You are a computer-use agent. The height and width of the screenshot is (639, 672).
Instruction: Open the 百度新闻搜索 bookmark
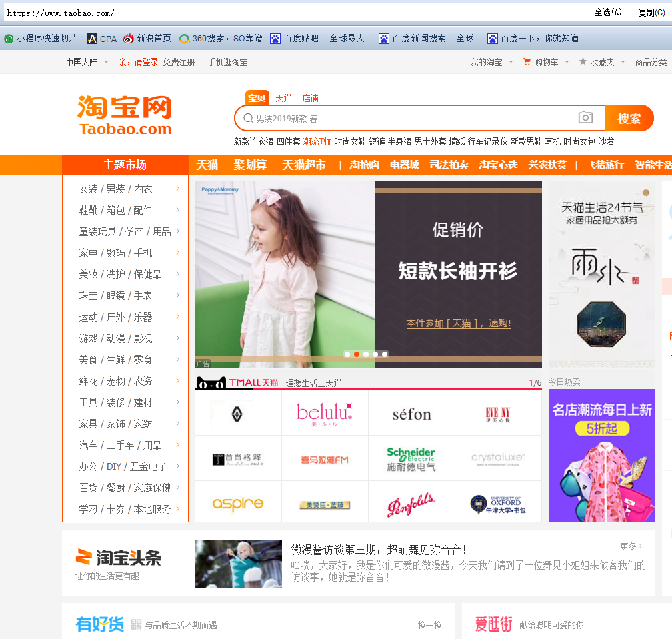point(429,39)
